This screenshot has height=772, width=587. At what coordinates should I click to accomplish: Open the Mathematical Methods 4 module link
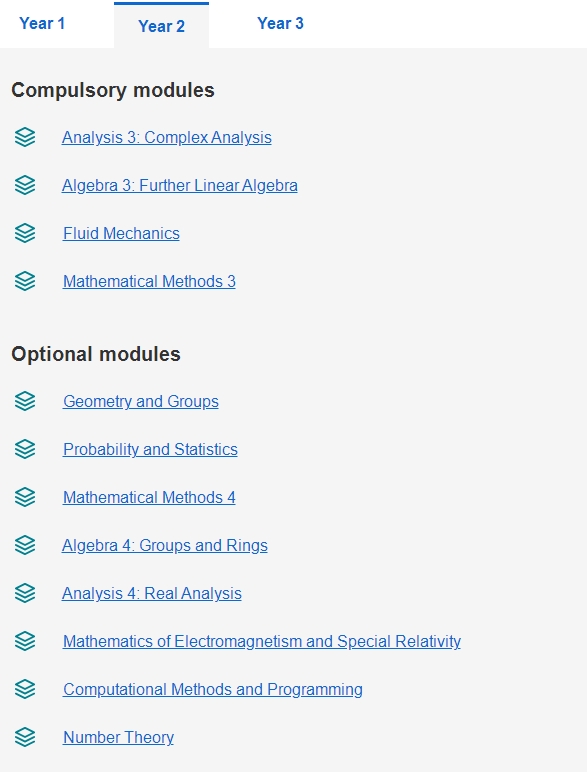click(x=149, y=497)
